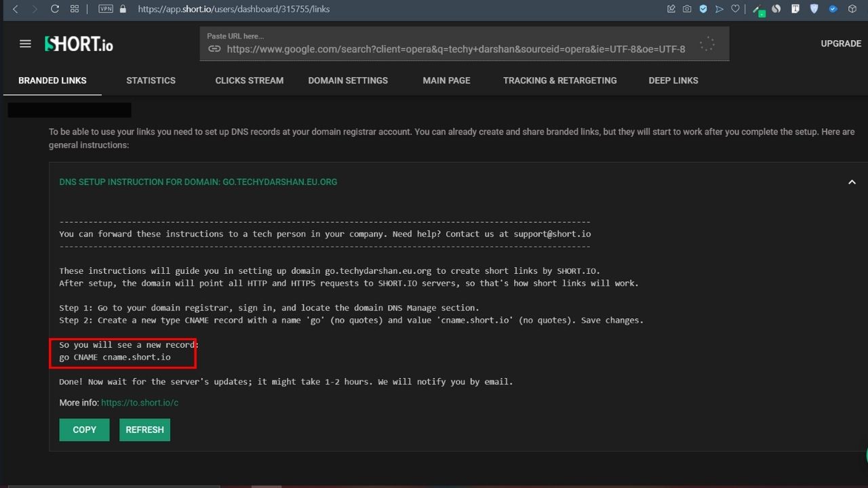Click the browser forward arrow
Screen dimensions: 868x488
pos(35,9)
